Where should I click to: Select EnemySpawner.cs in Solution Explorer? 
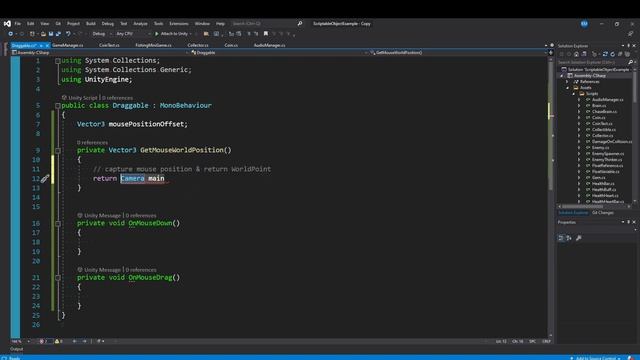tap(608, 154)
